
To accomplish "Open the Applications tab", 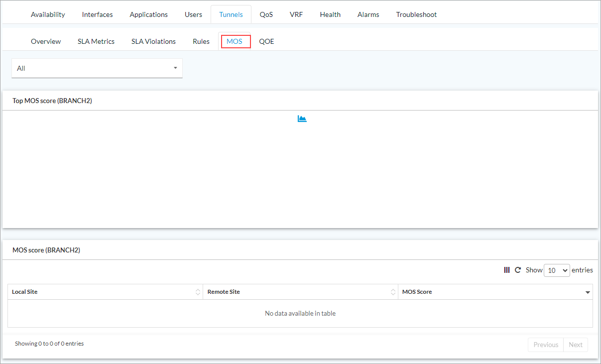I will click(148, 14).
